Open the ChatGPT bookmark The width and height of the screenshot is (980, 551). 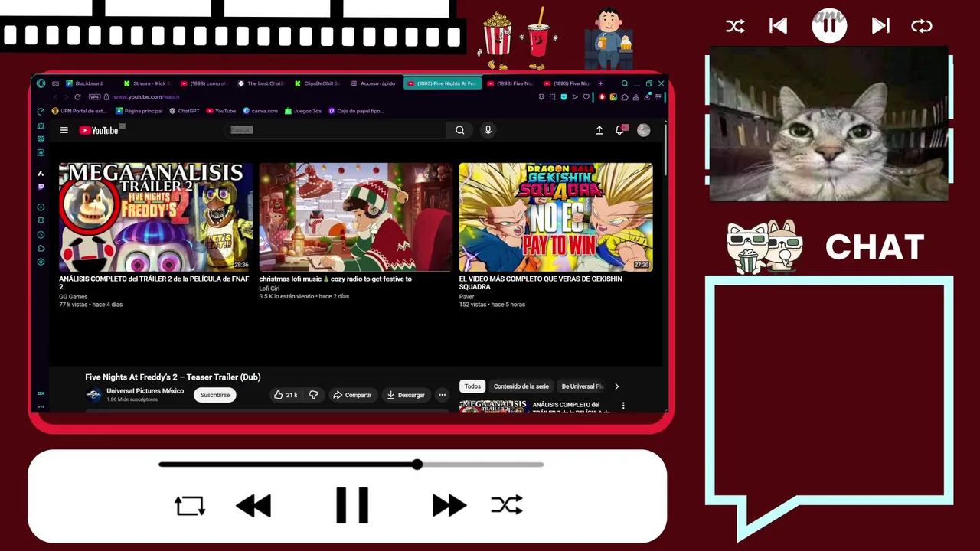(185, 111)
